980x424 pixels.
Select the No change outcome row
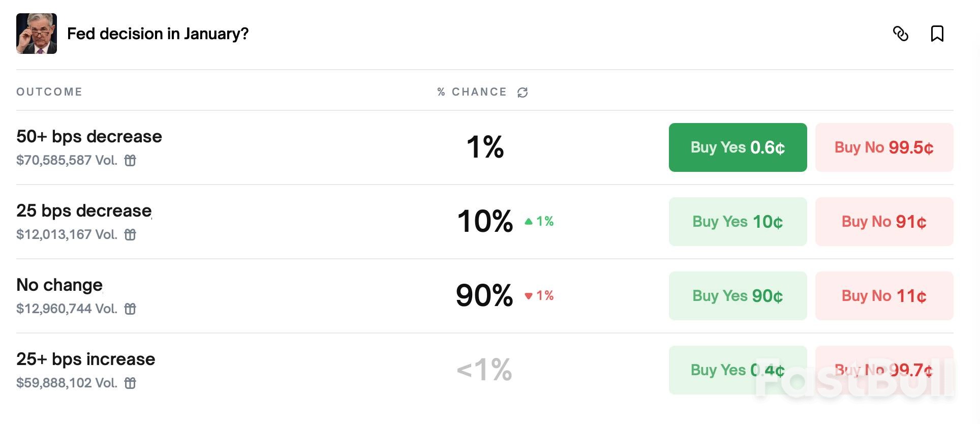(x=59, y=285)
